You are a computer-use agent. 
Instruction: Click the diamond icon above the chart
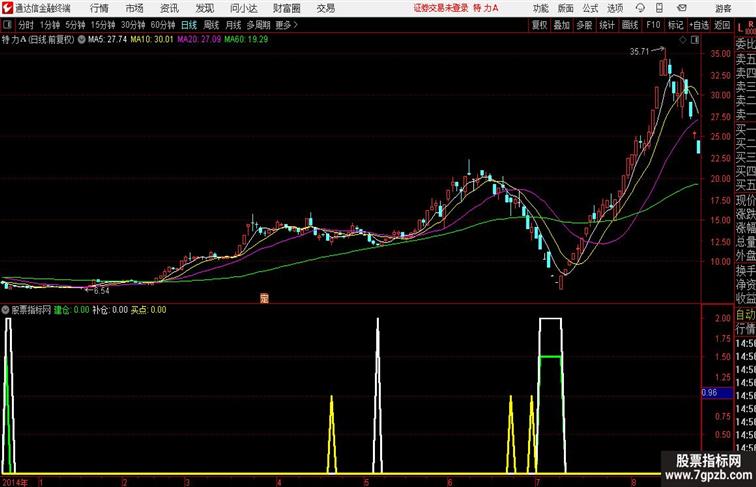(683, 40)
